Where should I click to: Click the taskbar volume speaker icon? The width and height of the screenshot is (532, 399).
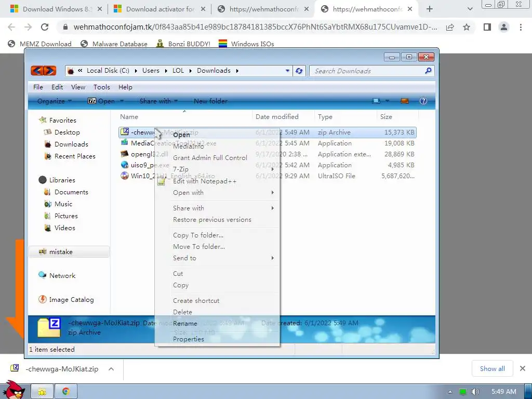(475, 392)
